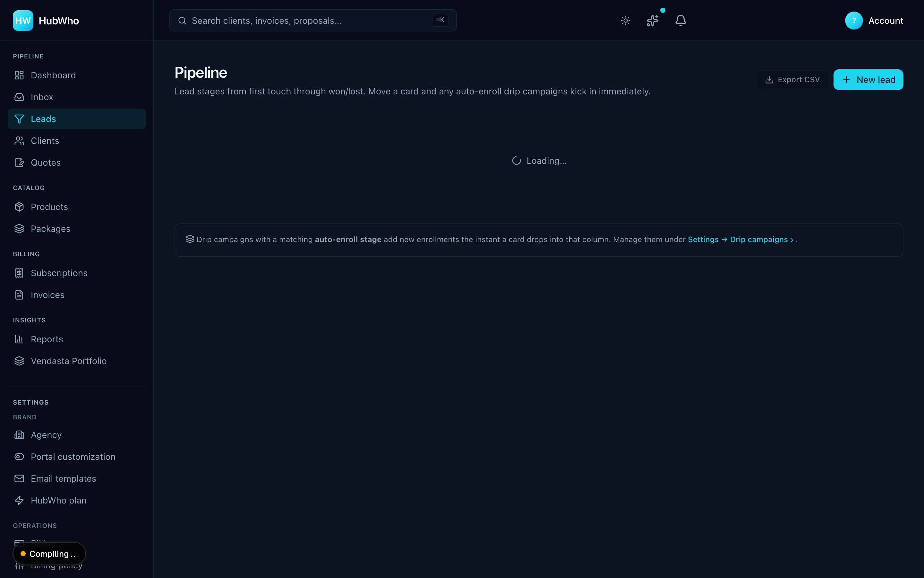The height and width of the screenshot is (578, 924).
Task: Open notifications bell
Action: pyautogui.click(x=680, y=21)
